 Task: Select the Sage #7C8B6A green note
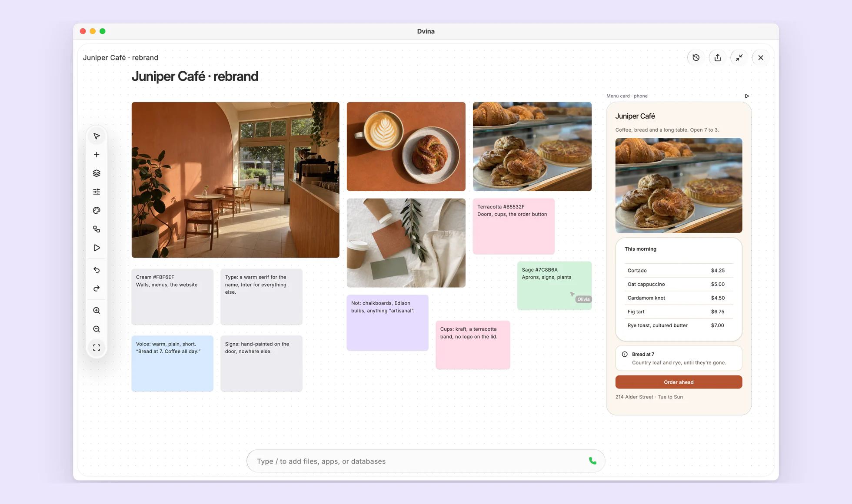point(554,285)
